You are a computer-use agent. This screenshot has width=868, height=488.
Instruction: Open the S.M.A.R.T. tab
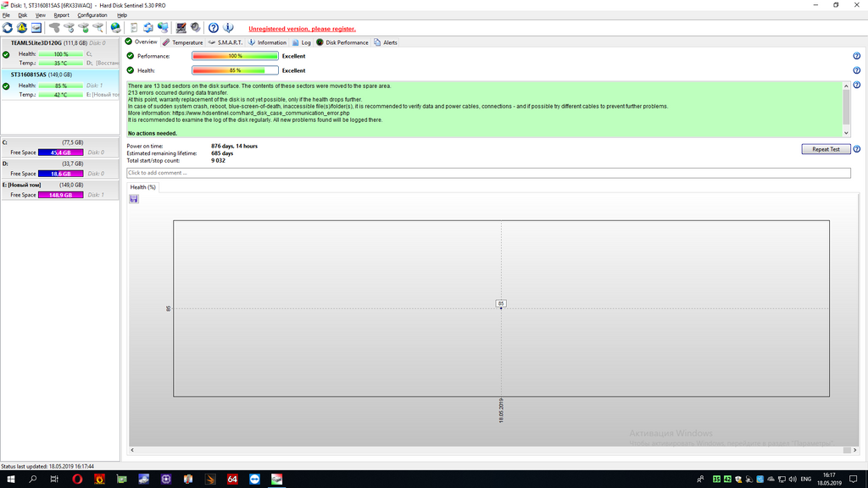point(225,42)
